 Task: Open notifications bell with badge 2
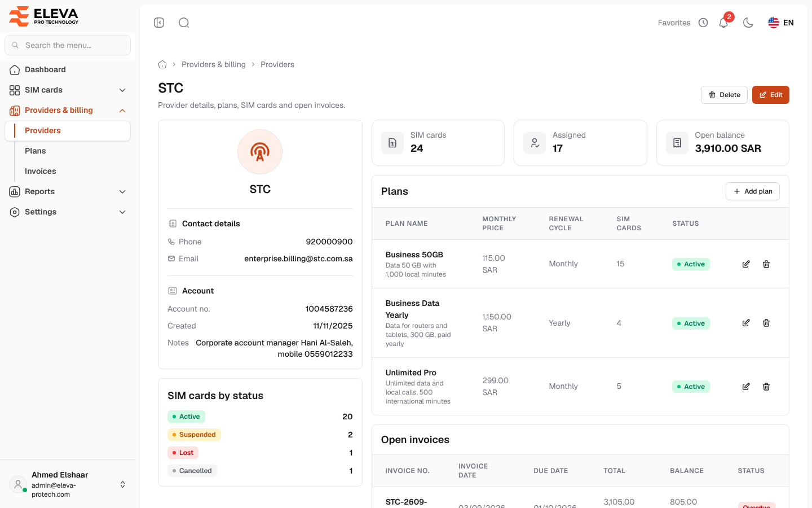click(723, 23)
